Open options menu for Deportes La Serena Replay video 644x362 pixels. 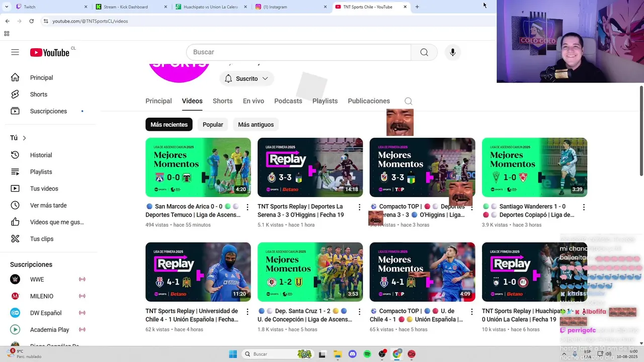pos(359,207)
